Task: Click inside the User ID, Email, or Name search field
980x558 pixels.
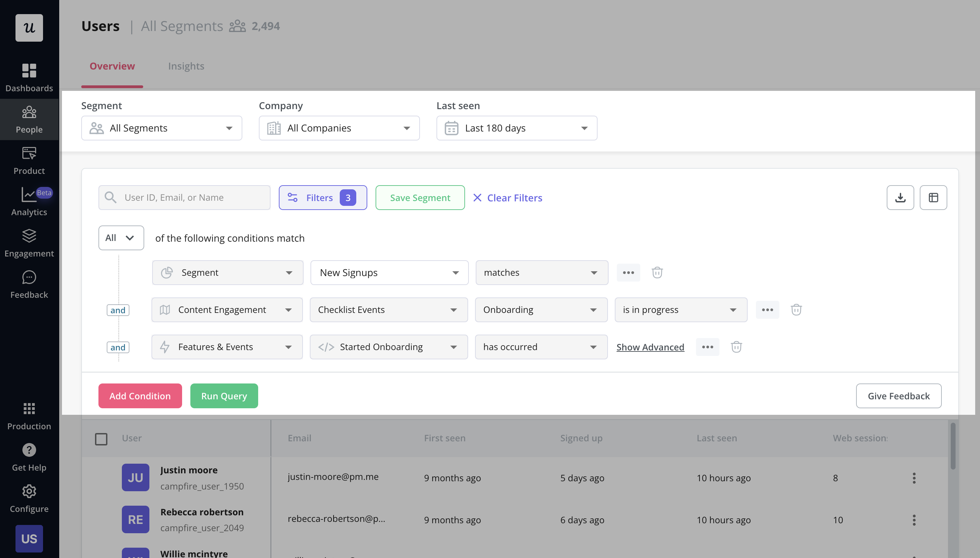Action: point(184,197)
